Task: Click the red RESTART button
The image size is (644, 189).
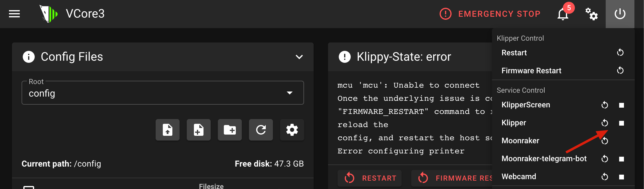Action: click(370, 178)
